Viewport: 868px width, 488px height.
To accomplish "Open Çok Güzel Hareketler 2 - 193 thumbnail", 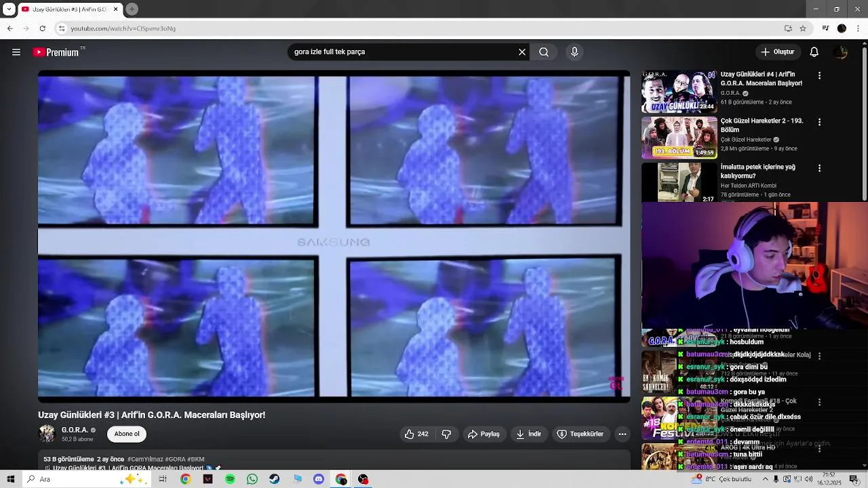I will (679, 138).
